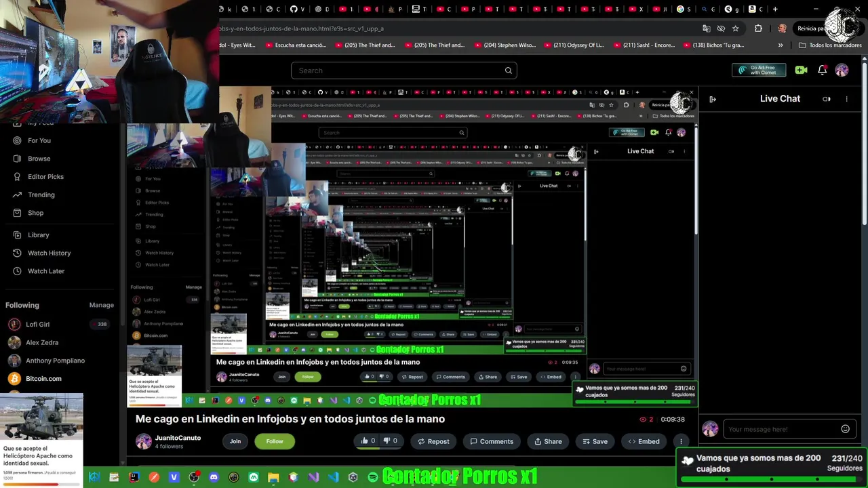868x488 pixels.
Task: Open '(204) Stephen Wilso...' bookmark
Action: pos(507,45)
